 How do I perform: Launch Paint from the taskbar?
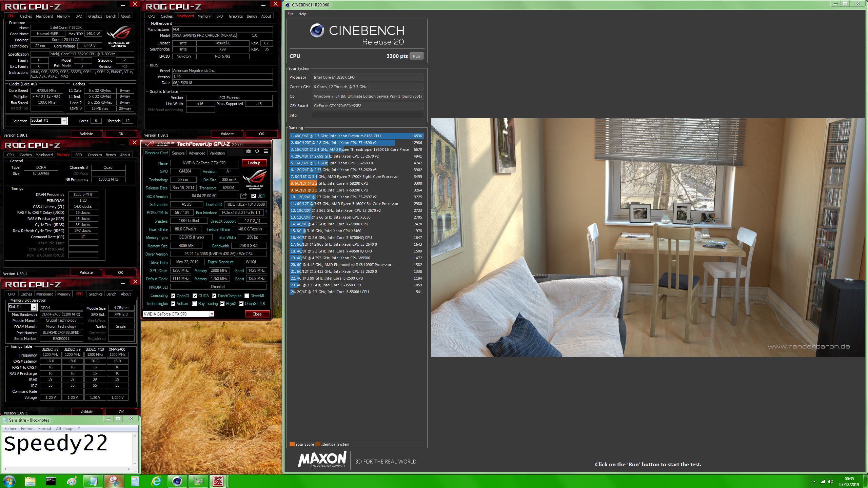72,481
